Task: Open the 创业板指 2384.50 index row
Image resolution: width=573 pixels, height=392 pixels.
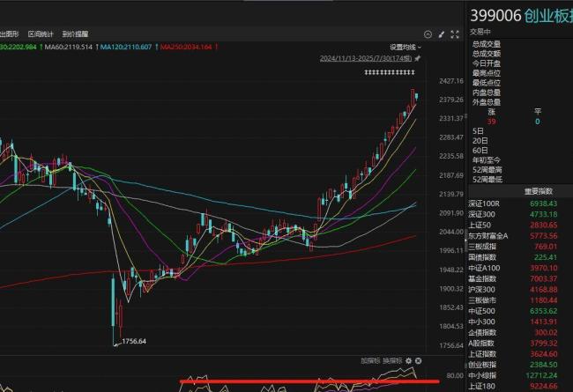Action: [520, 365]
